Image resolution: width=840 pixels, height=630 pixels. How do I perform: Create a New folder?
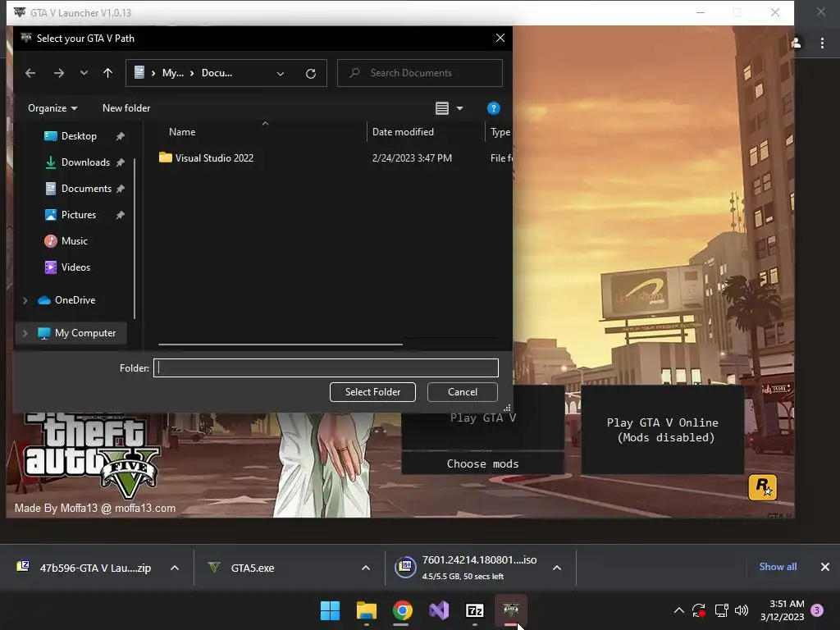tap(126, 108)
